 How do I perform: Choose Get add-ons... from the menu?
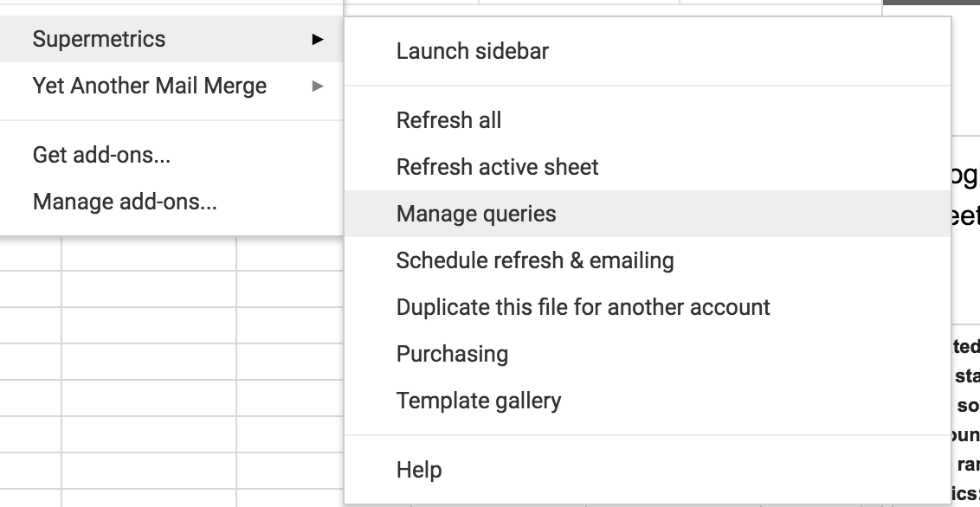tap(101, 156)
